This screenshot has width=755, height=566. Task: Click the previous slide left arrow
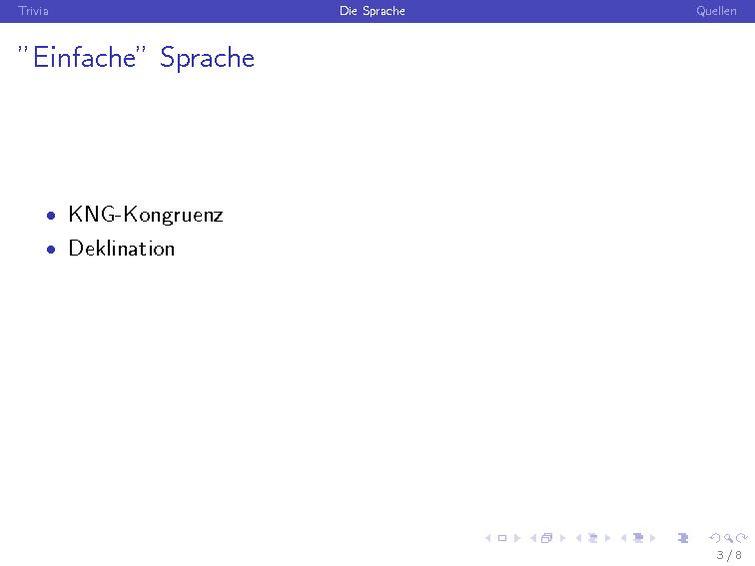489,538
